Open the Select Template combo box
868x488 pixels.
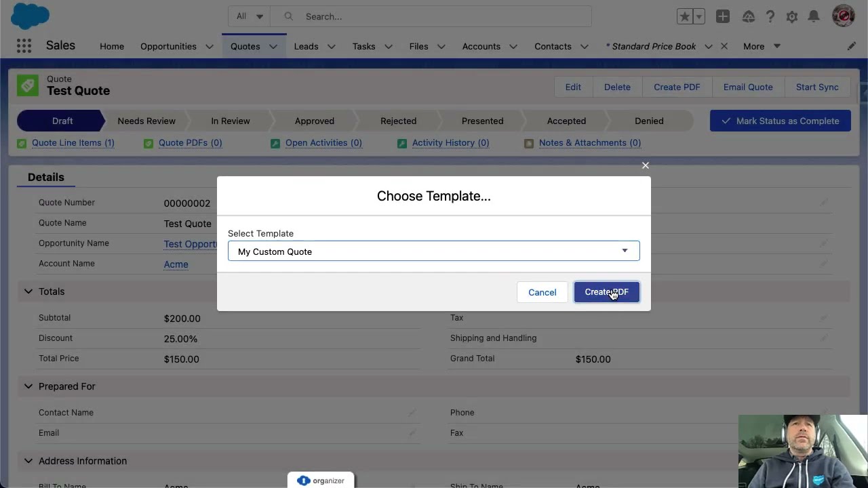(x=434, y=251)
